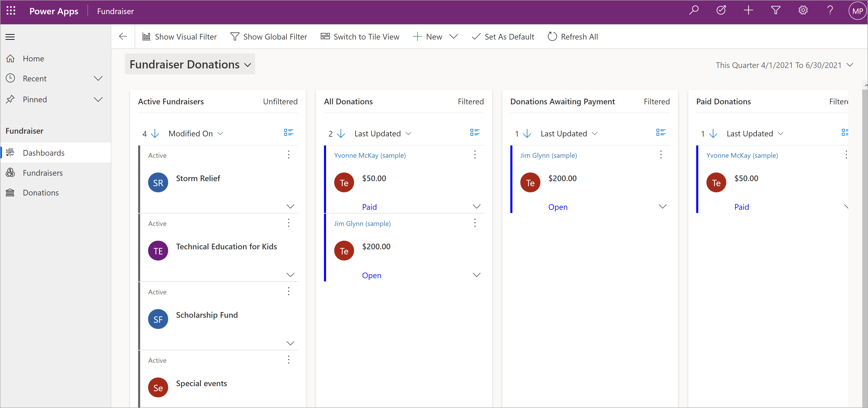
Task: Toggle the Active Fundraisers sort order
Action: pyautogui.click(x=155, y=133)
